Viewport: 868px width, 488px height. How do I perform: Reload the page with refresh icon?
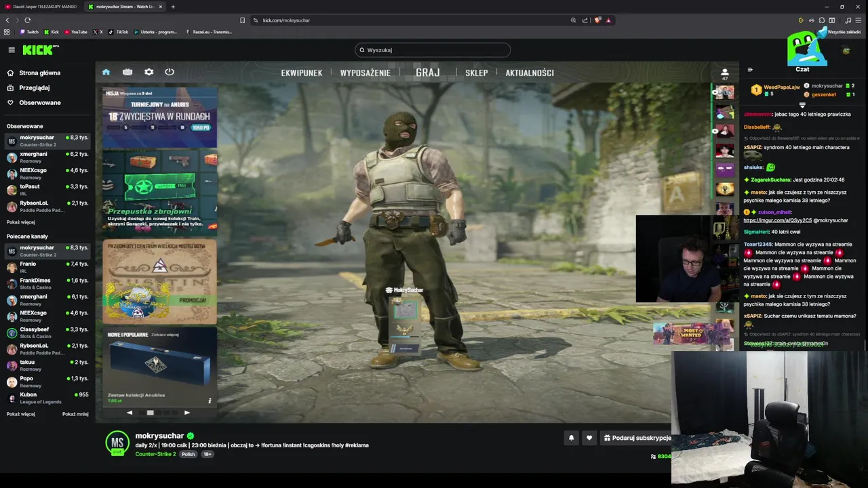(27, 20)
